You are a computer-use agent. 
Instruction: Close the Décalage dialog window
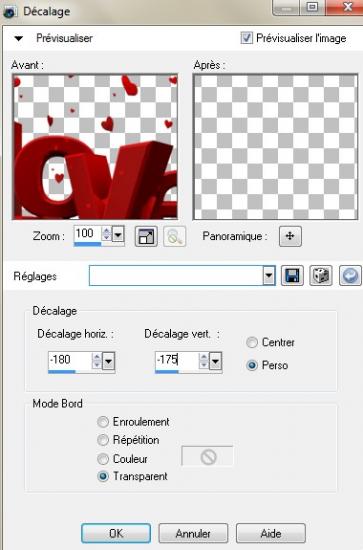coord(345,7)
